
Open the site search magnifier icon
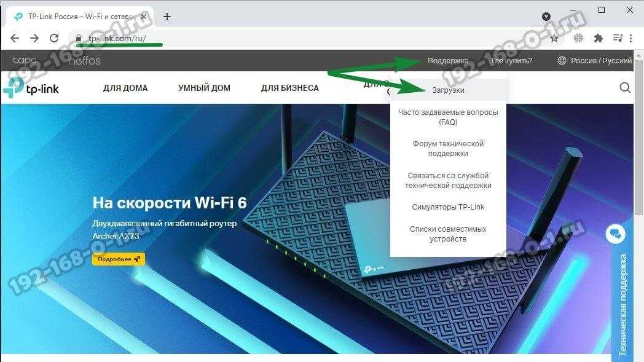click(625, 87)
